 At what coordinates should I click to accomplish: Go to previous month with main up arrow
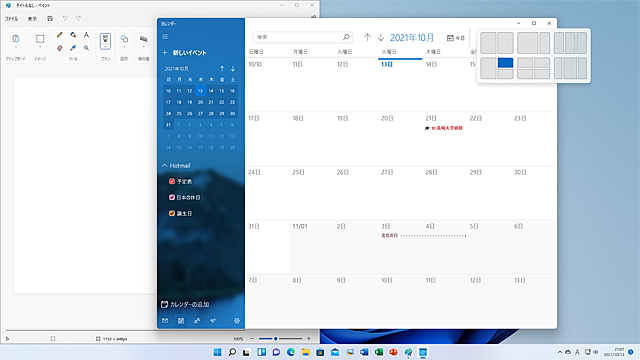(x=367, y=38)
